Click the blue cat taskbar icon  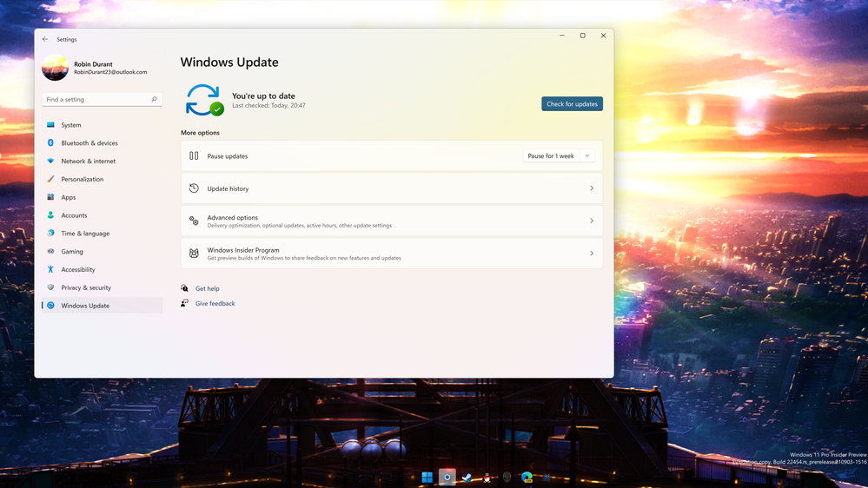(x=547, y=477)
